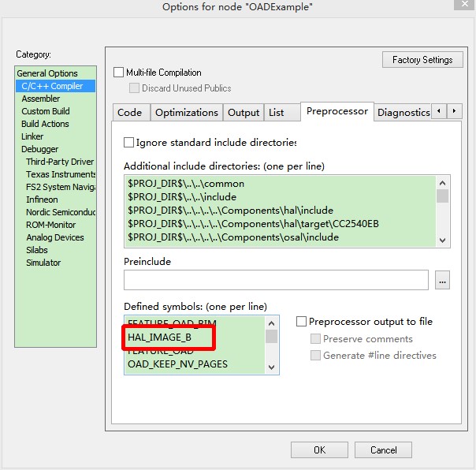Click the hal\target\CC2540EB line
This screenshot has height=470, width=476.
(253, 224)
